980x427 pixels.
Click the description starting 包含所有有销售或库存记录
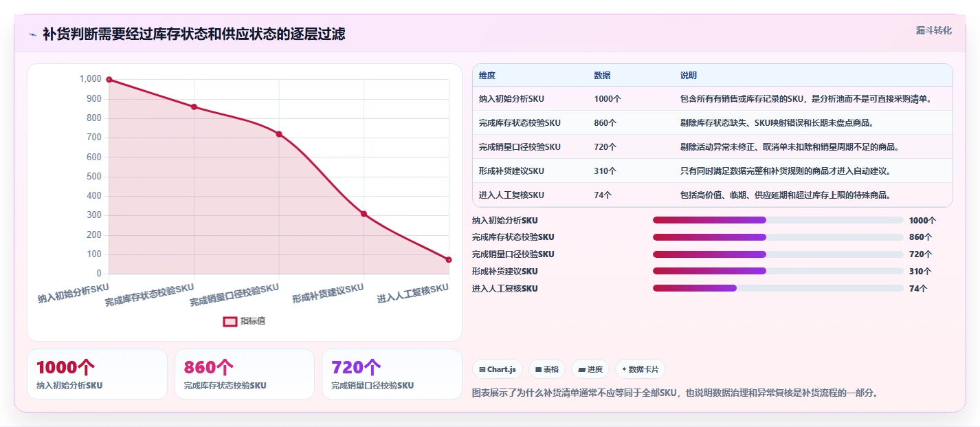tap(805, 99)
